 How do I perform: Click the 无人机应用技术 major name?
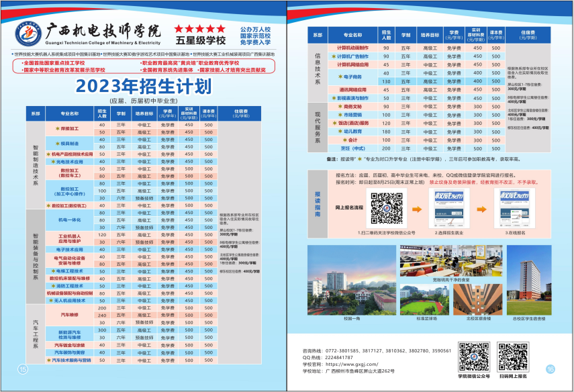70,301
